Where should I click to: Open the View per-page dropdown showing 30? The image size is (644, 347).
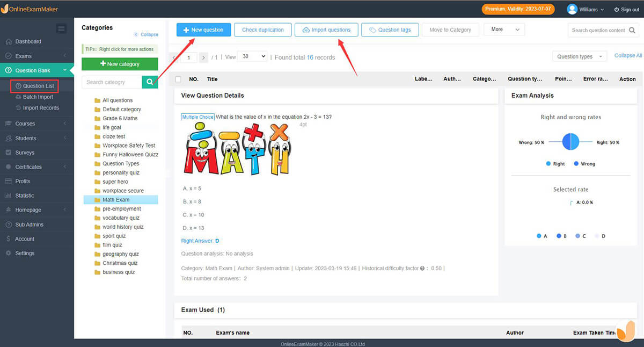[252, 56]
